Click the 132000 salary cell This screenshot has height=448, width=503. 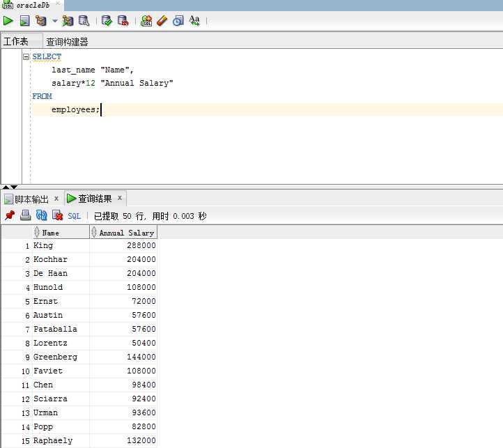point(123,440)
